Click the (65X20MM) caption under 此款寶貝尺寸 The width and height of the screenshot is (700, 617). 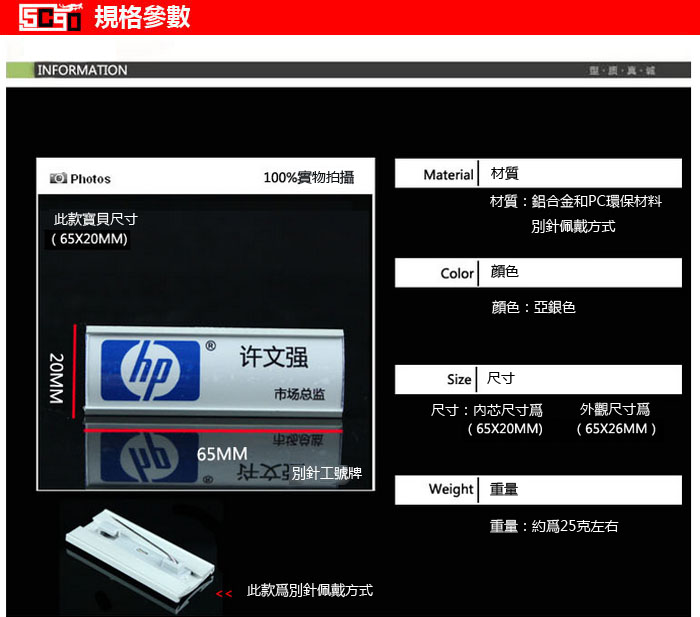click(x=90, y=239)
